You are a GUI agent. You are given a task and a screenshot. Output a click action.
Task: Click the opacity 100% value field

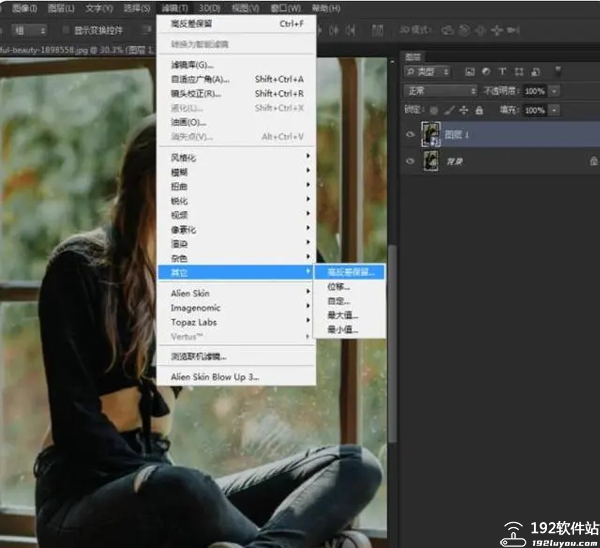pos(534,91)
